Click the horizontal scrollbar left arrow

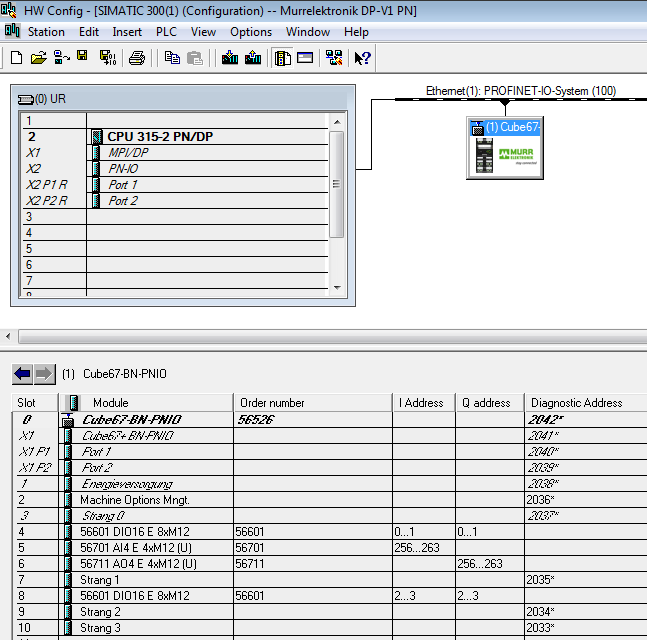coord(8,337)
